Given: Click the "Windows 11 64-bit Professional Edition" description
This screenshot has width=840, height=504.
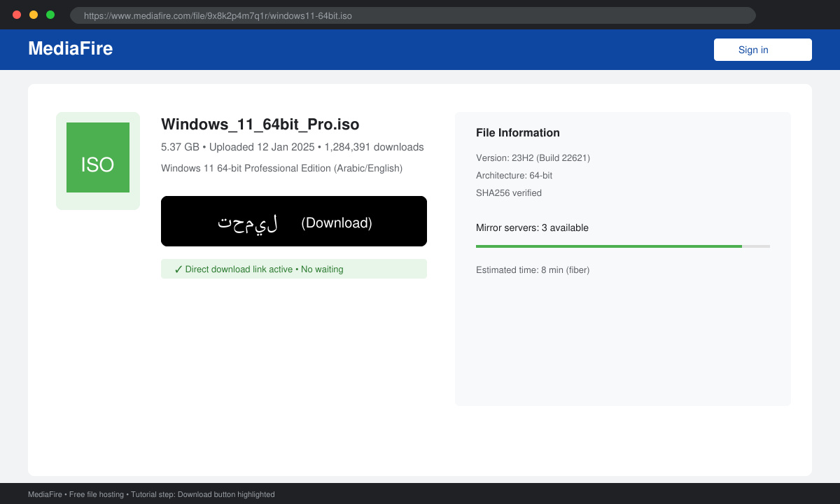Looking at the screenshot, I should click(281, 168).
